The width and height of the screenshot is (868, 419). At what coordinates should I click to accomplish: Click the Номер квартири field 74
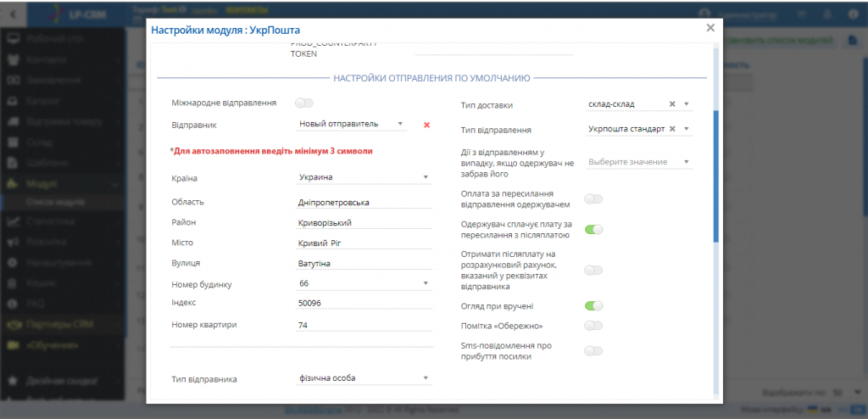(x=363, y=326)
